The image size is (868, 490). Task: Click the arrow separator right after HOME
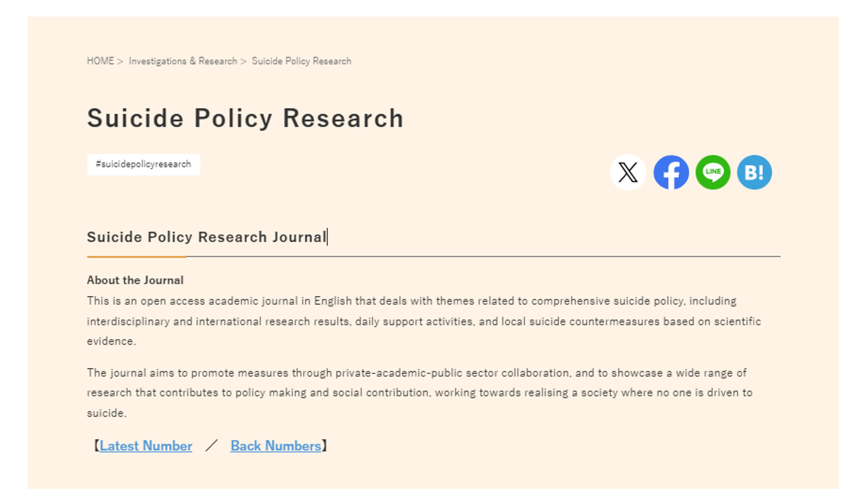click(x=120, y=61)
